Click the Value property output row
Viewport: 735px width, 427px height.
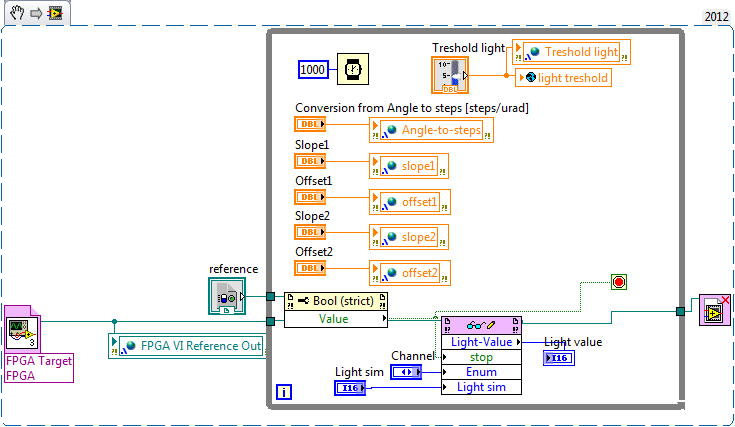(336, 319)
